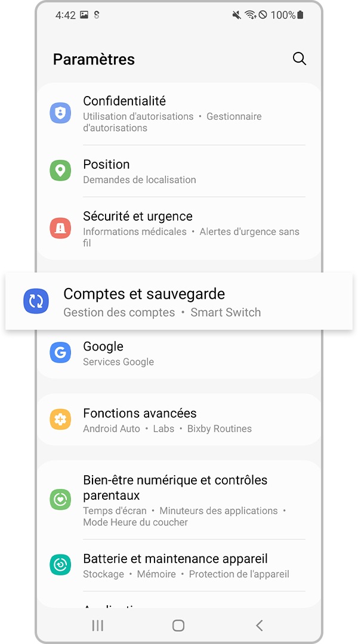Open Smart Switch
This screenshot has width=358, height=644.
click(x=226, y=312)
